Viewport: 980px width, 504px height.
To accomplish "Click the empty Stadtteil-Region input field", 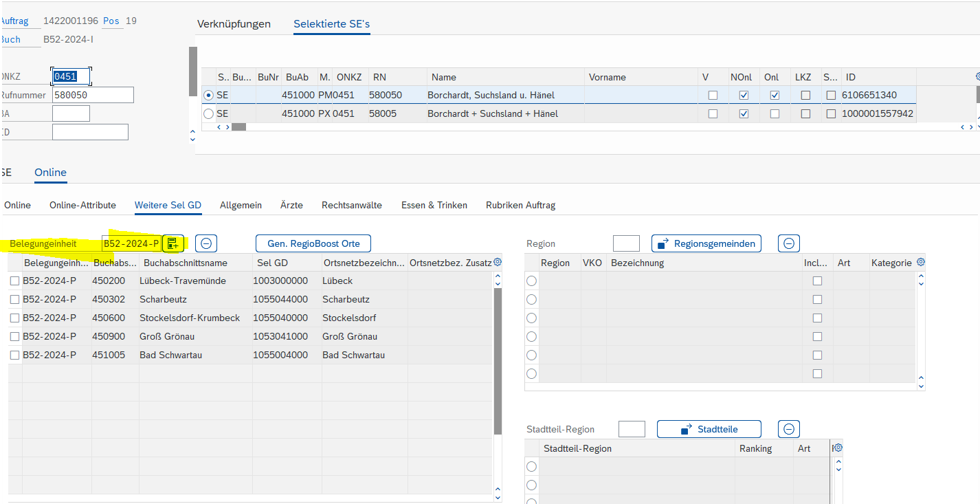I will click(x=632, y=429).
